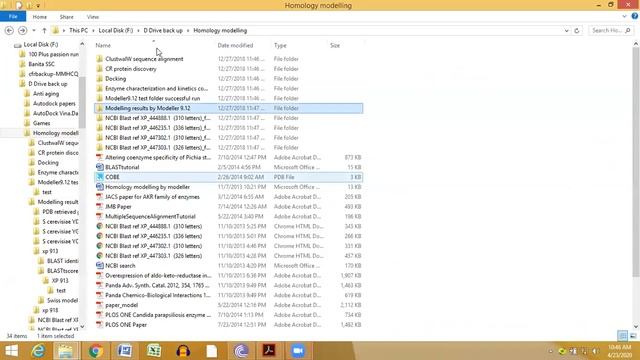The width and height of the screenshot is (640, 360).
Task: Select ClustwalW sequence alignment folder
Action: (144, 59)
